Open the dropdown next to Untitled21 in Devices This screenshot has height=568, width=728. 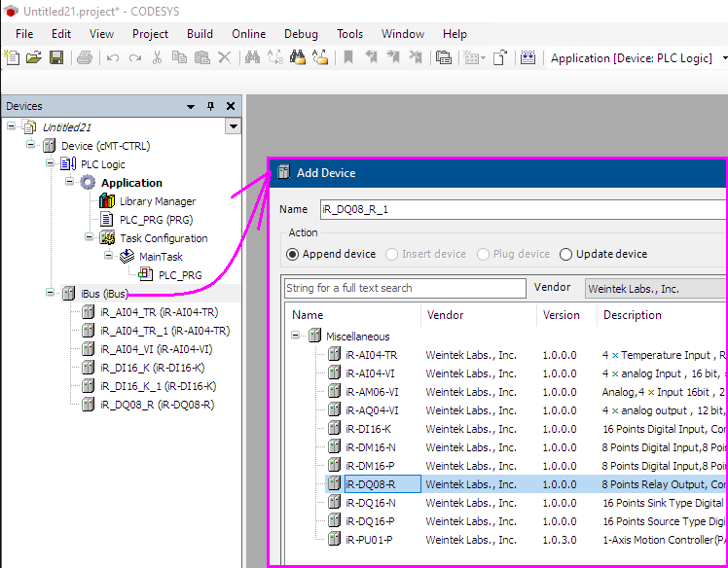(x=233, y=126)
